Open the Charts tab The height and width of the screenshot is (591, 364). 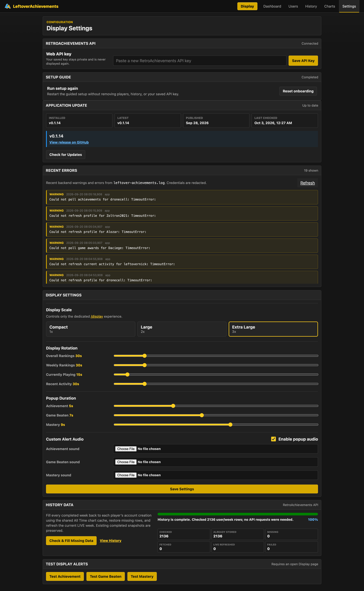329,6
